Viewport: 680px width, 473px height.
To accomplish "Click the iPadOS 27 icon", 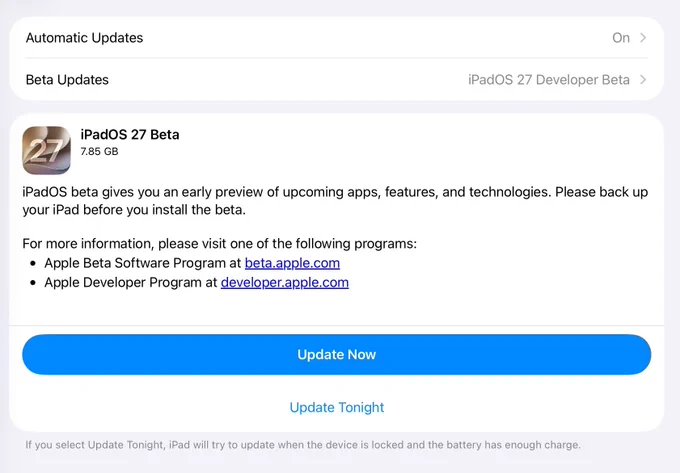I will point(46,150).
